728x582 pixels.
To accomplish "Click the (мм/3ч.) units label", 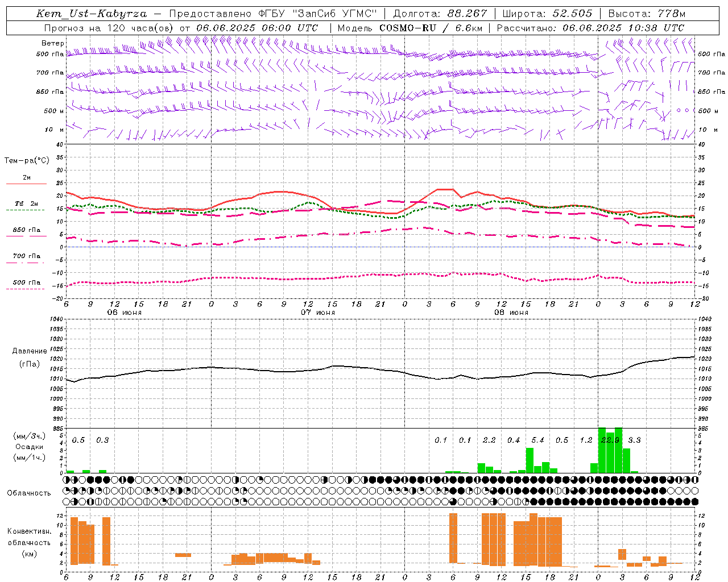I will pyautogui.click(x=30, y=436).
